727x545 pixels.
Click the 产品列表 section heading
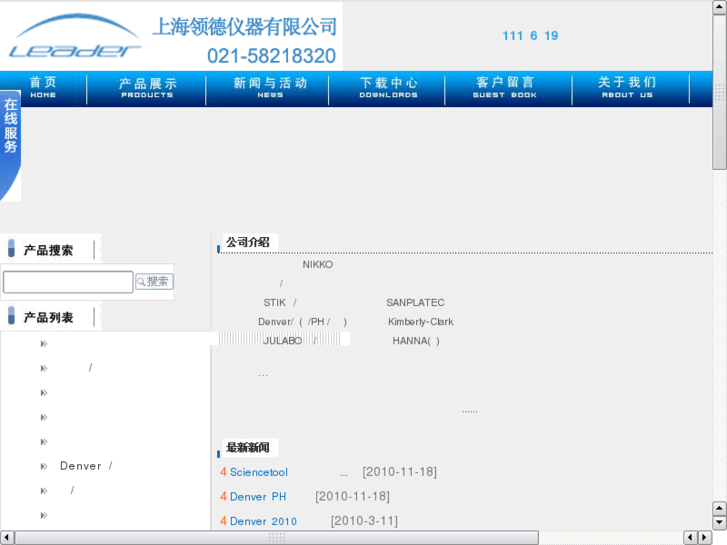(x=48, y=318)
